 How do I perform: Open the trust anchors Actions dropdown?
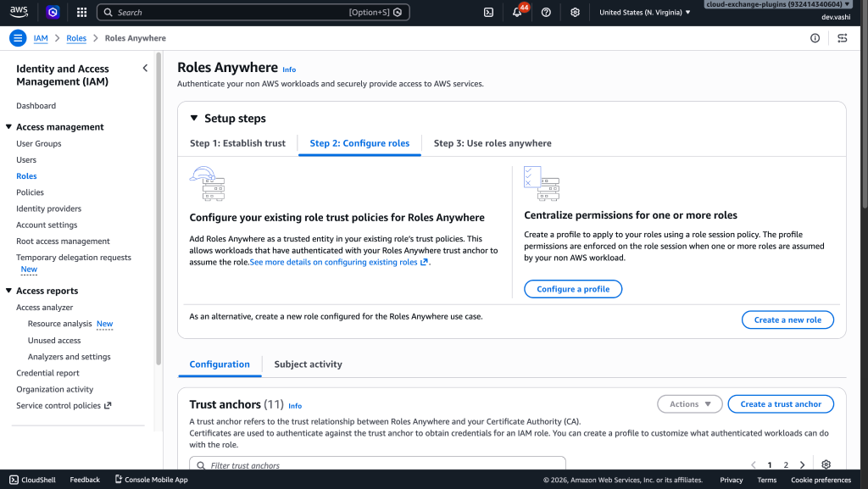(690, 403)
